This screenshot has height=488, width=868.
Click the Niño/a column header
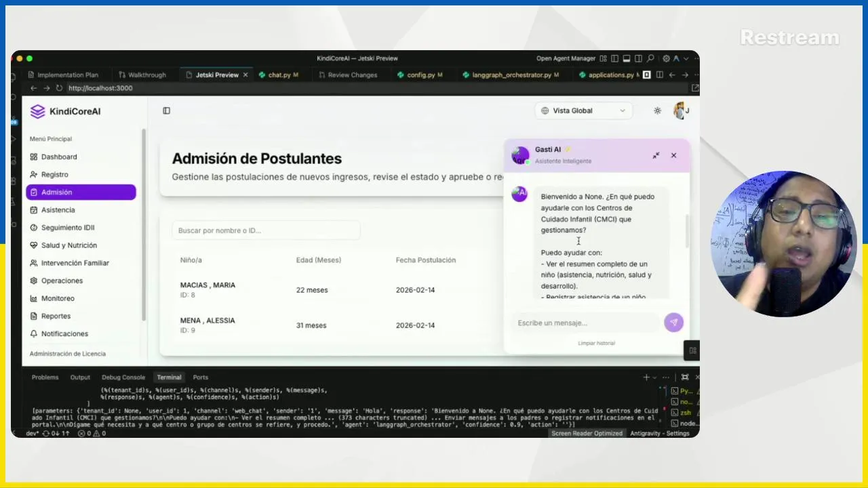coord(191,260)
